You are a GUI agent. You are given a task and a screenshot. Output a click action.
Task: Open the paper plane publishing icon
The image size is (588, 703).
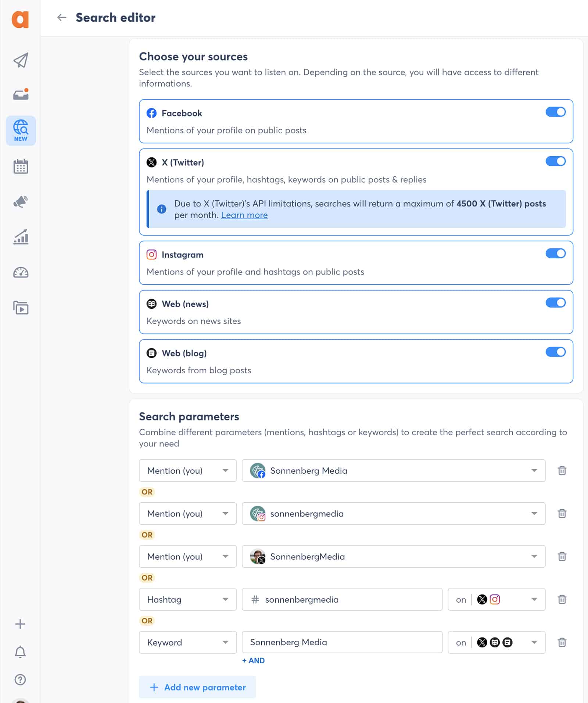[x=21, y=60]
